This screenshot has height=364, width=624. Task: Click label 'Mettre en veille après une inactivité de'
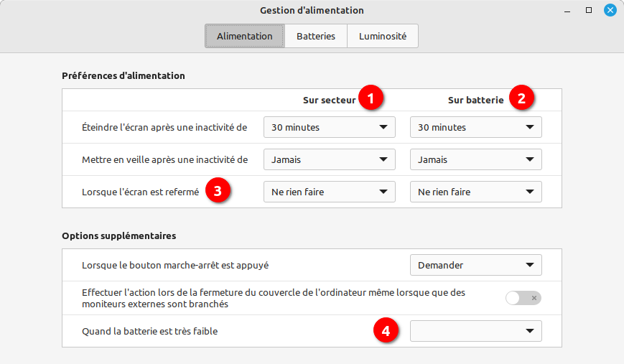coord(164,159)
